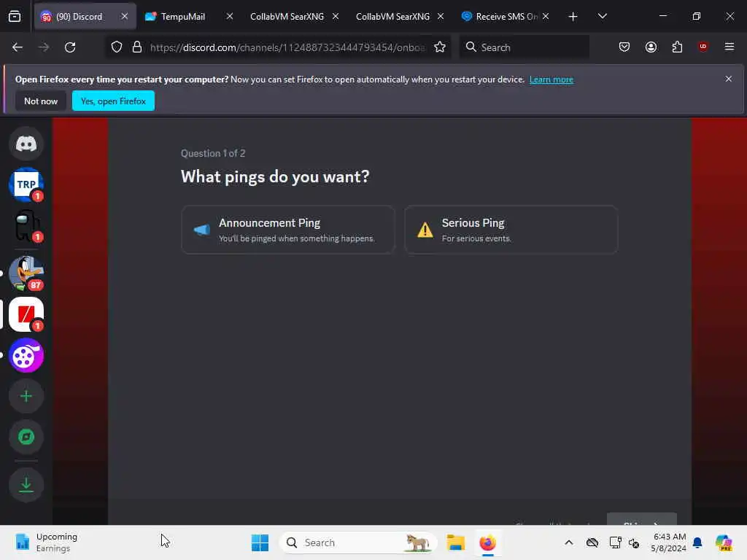Show site security padlock info
This screenshot has width=747, height=560.
pyautogui.click(x=137, y=47)
